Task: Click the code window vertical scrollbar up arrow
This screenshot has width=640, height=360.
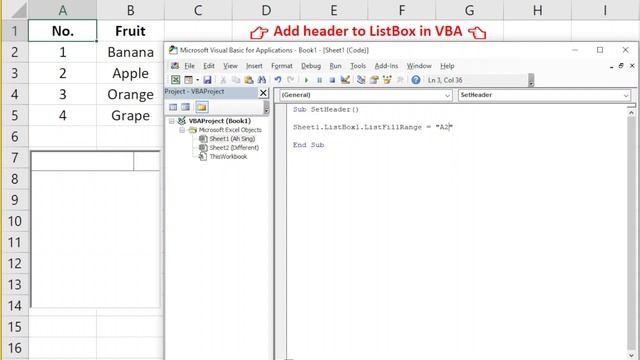Action: pyautogui.click(x=631, y=112)
